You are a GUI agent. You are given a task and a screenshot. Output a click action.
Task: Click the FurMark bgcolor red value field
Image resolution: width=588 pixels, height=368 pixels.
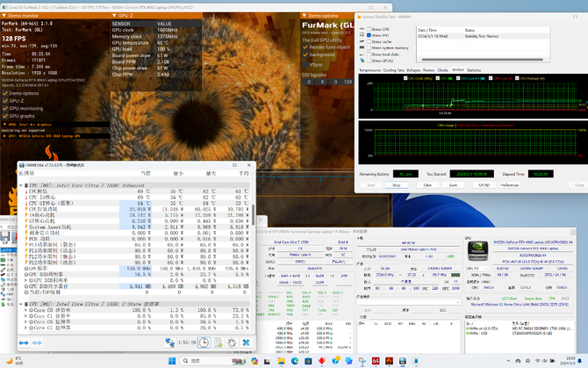pyautogui.click(x=309, y=82)
